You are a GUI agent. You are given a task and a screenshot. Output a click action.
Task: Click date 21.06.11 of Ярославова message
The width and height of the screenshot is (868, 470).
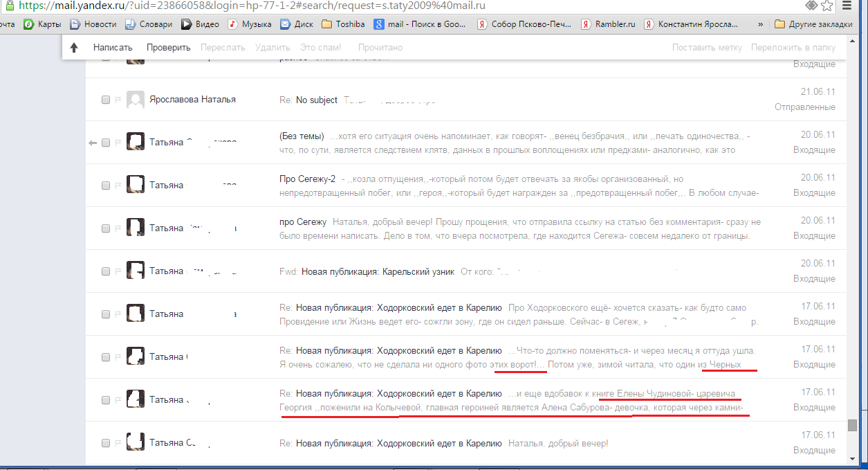tap(818, 92)
